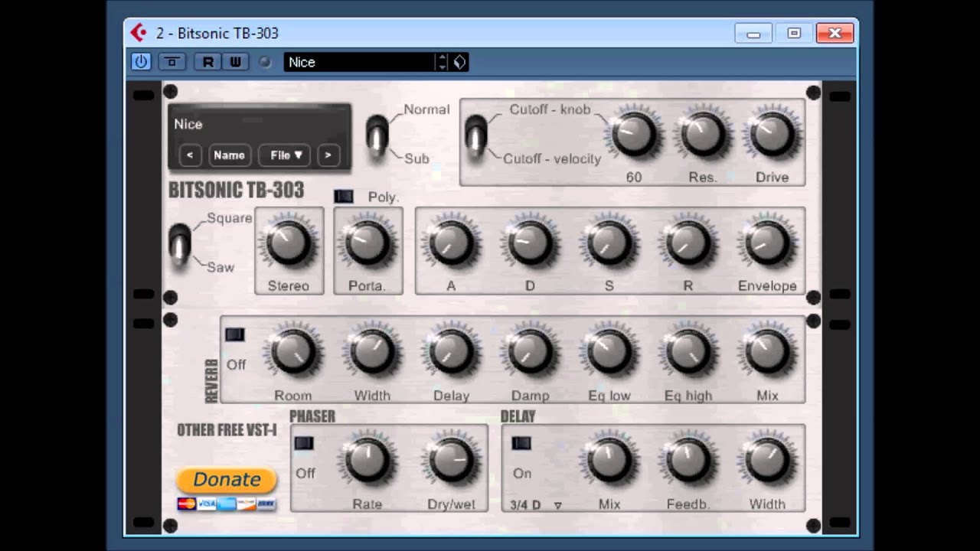Toggle the plugin window layout icon
The height and width of the screenshot is (551, 980).
coord(171,62)
